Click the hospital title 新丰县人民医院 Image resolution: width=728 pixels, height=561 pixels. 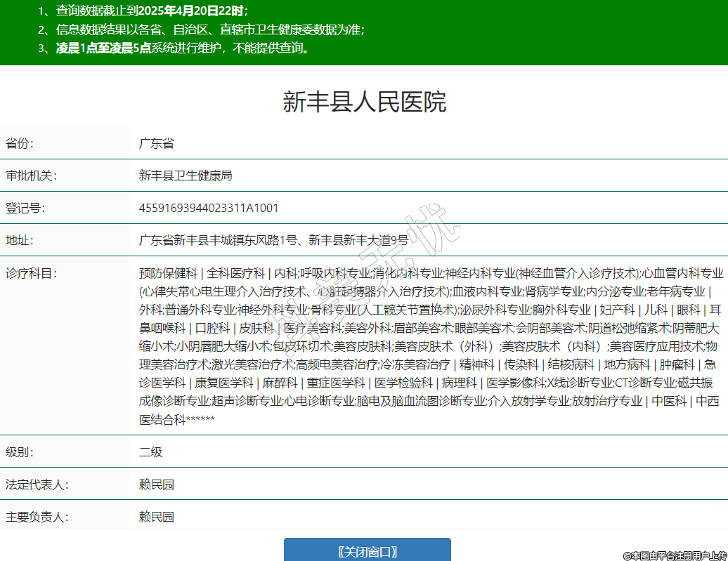(x=364, y=103)
